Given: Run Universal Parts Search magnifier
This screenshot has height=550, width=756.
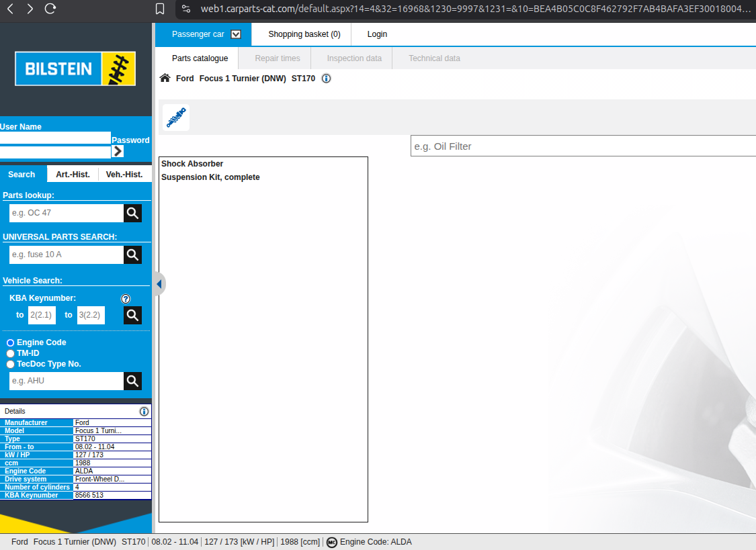Looking at the screenshot, I should [x=132, y=255].
